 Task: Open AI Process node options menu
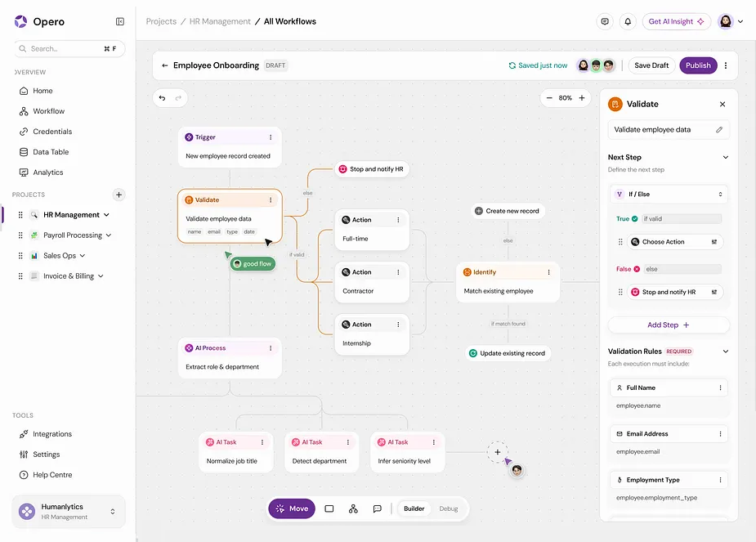(x=271, y=348)
